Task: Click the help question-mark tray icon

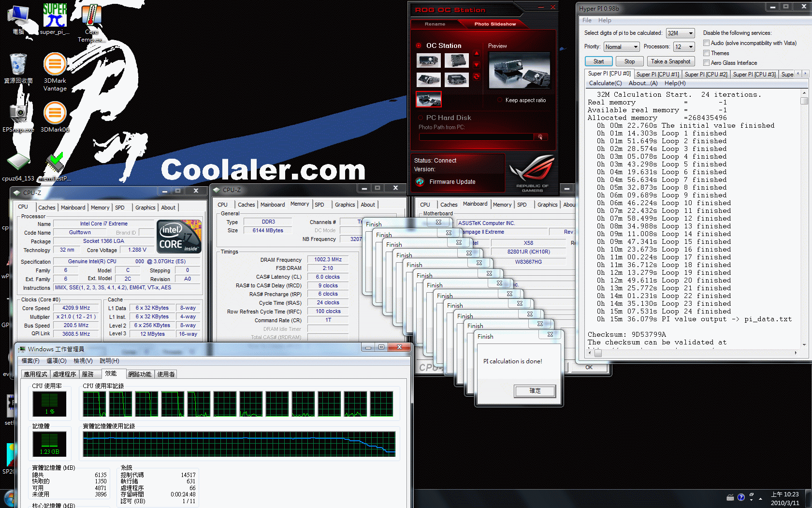Action: click(x=741, y=497)
